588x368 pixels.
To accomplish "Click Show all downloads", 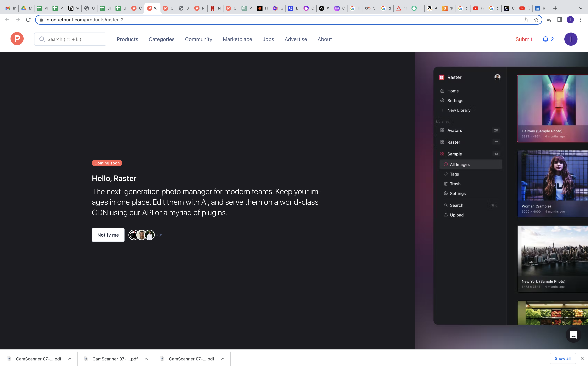I will (x=562, y=358).
